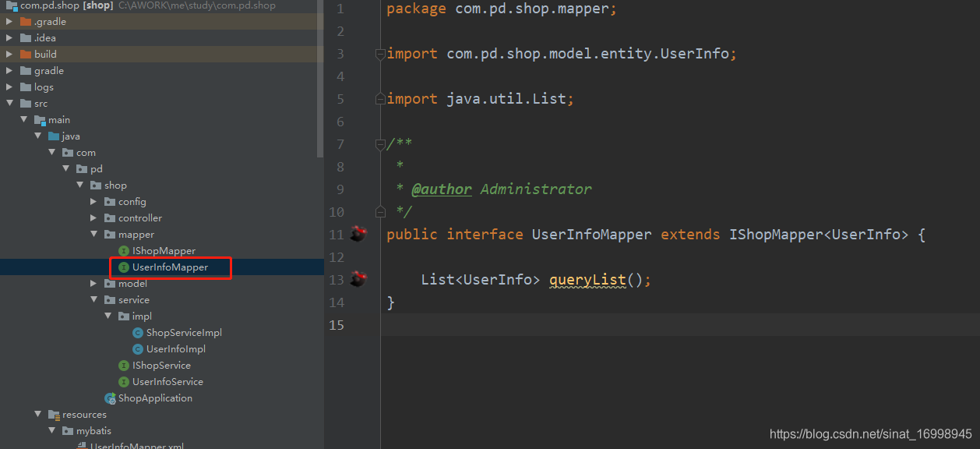The width and height of the screenshot is (980, 449).
Task: Expand the gradle folder arrow
Action: [9, 70]
